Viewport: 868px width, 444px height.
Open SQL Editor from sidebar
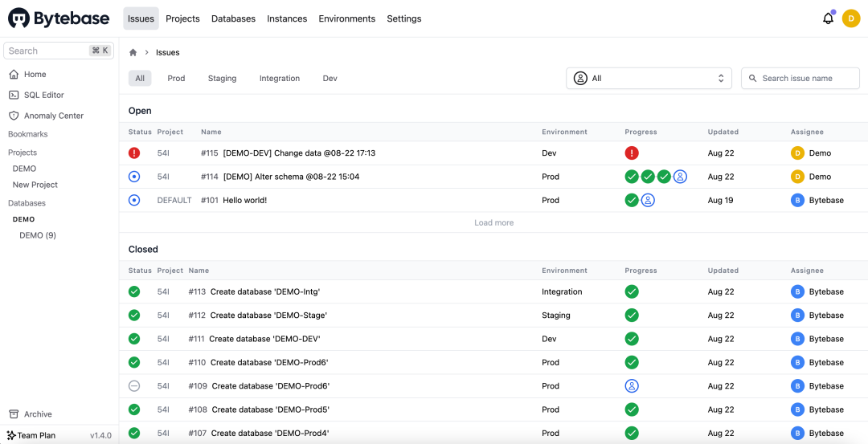tap(43, 95)
